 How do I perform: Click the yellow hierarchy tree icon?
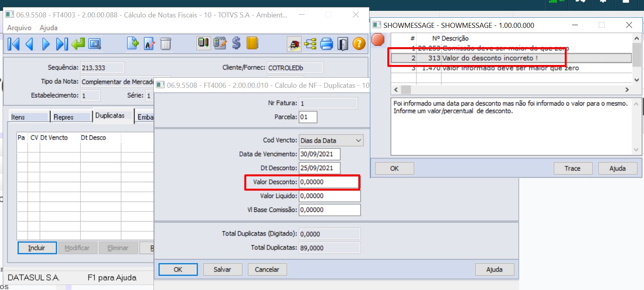(x=310, y=44)
